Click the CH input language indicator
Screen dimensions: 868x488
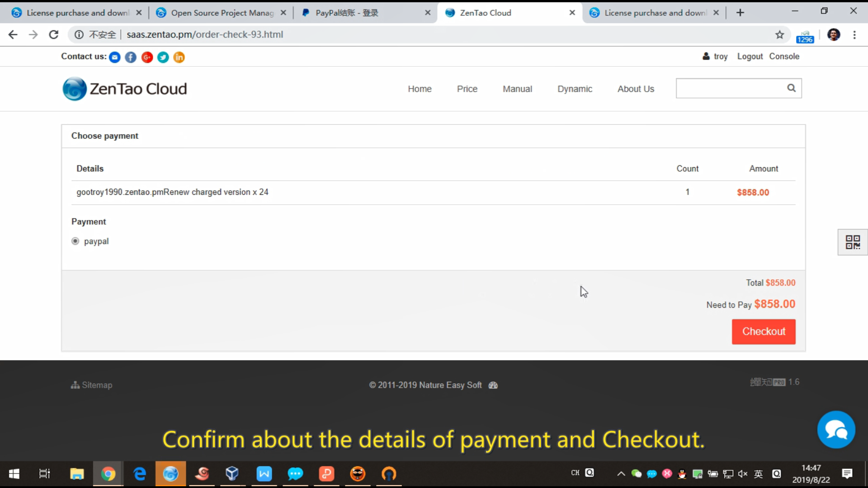[575, 473]
